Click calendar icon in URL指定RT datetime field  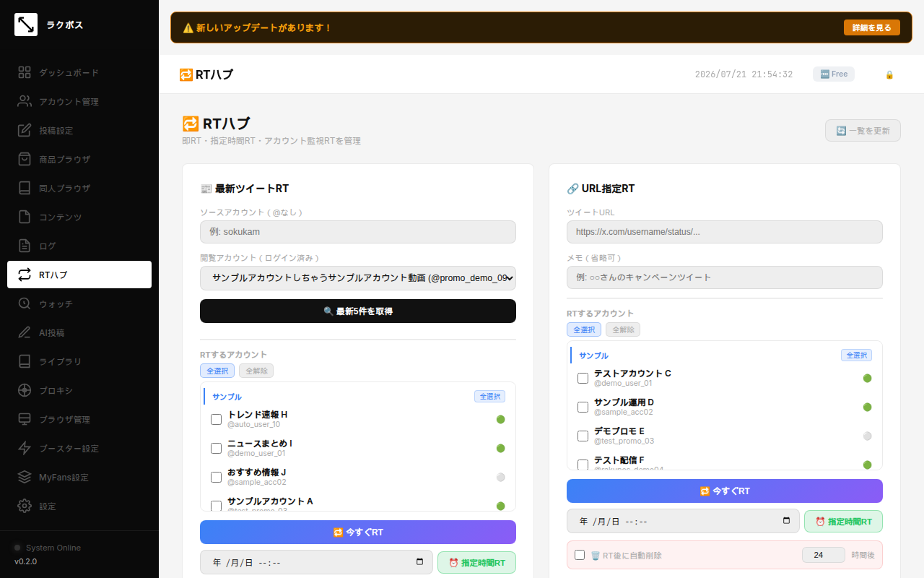pos(787,521)
